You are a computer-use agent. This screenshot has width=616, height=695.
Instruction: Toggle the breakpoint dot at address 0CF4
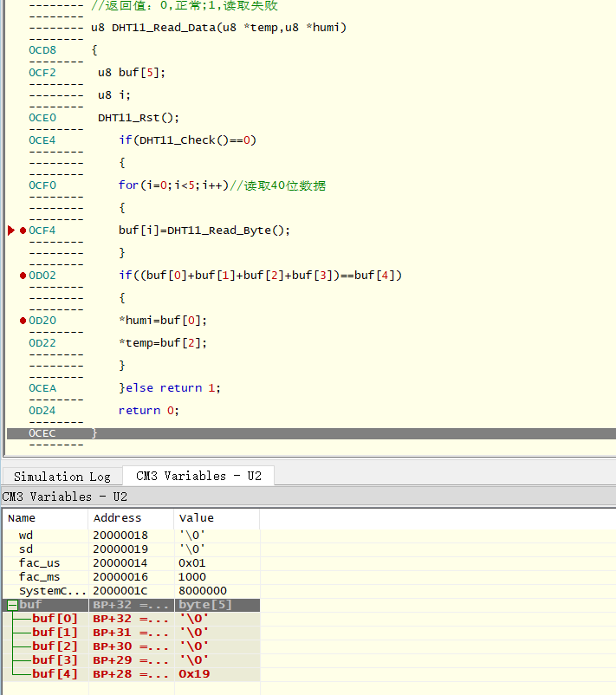click(23, 231)
